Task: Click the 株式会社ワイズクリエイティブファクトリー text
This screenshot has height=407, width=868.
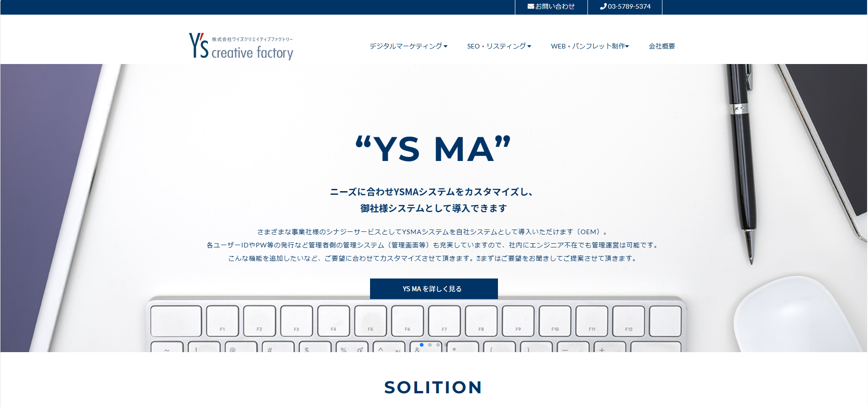Action: [x=252, y=39]
